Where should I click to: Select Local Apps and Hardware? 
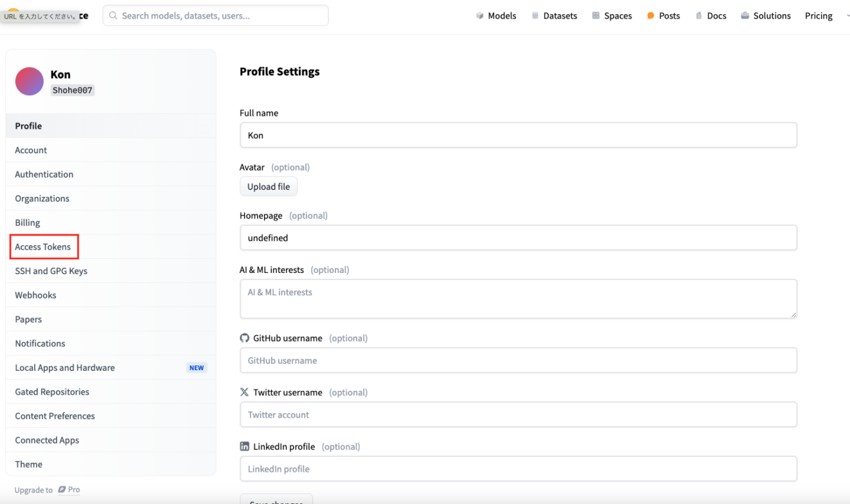pos(64,368)
